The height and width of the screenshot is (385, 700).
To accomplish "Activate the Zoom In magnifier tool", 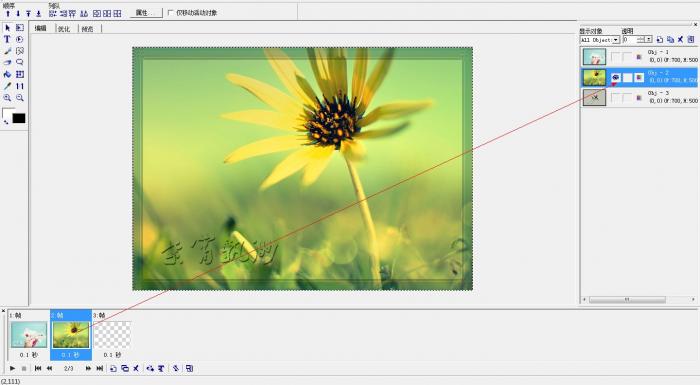I will [x=7, y=97].
